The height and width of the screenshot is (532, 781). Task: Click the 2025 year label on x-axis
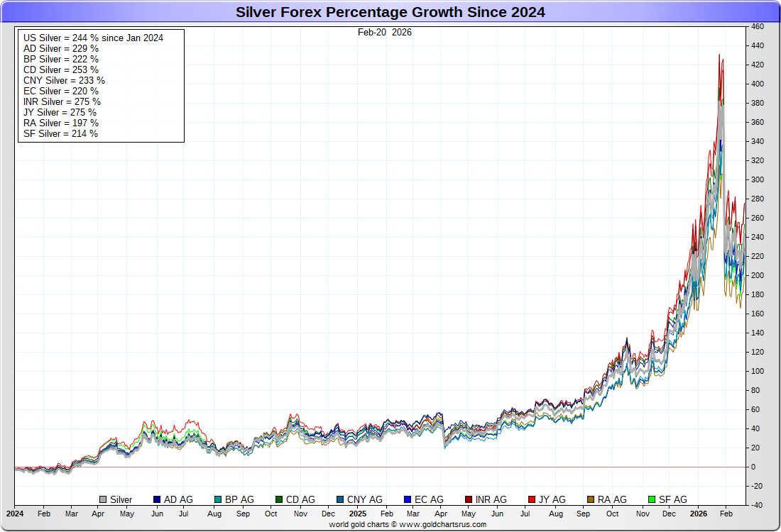coord(357,513)
